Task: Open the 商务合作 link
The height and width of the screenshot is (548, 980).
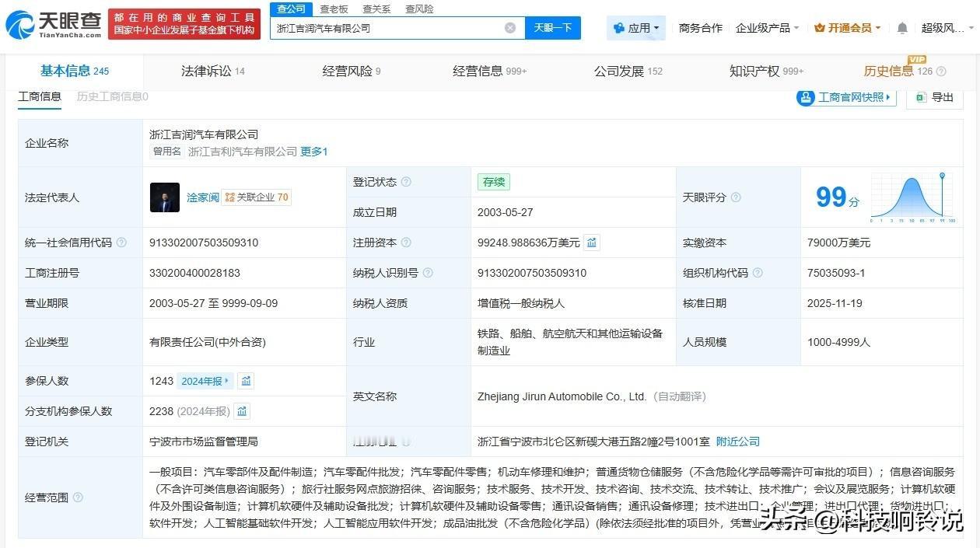Action: pos(701,28)
